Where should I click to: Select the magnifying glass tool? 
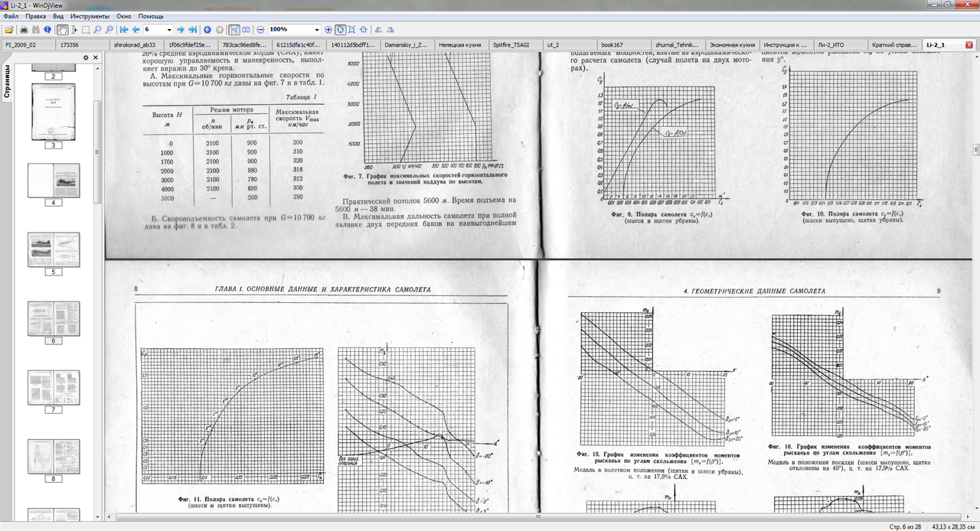97,29
